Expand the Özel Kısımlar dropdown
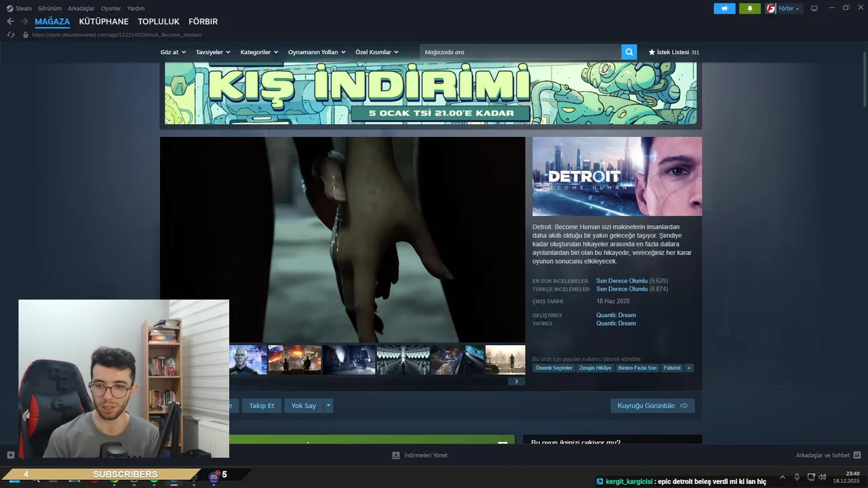Screen dimensions: 868x488 click(x=377, y=52)
